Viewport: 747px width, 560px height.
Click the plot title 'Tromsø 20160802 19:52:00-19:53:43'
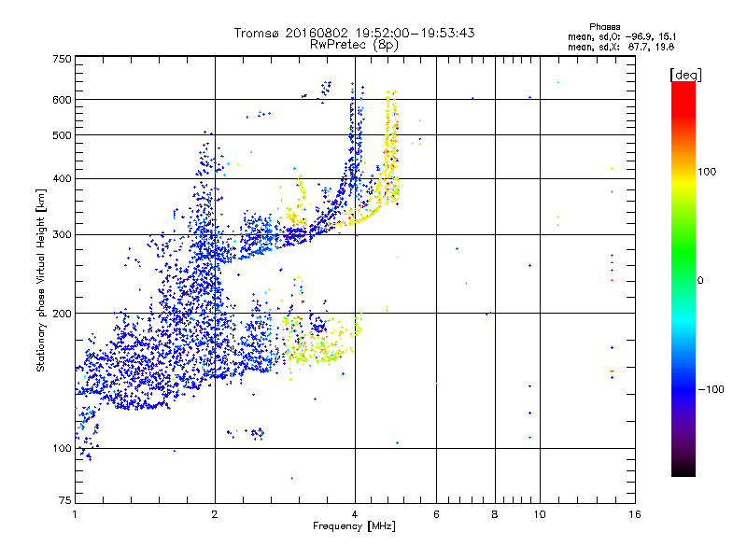354,33
